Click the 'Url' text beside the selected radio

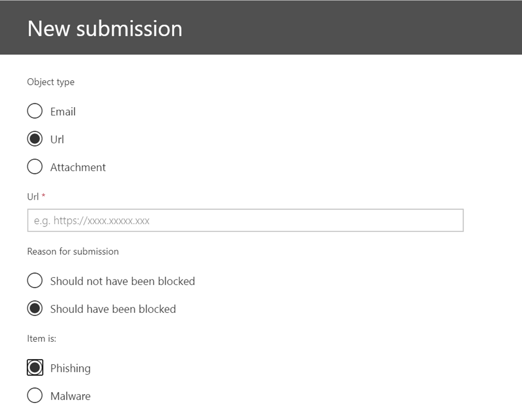click(57, 139)
